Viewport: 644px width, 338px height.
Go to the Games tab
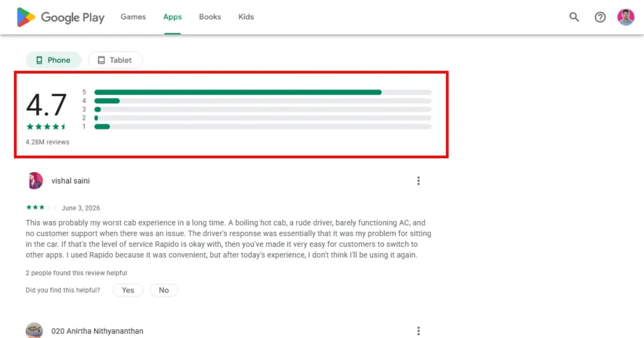click(x=133, y=17)
